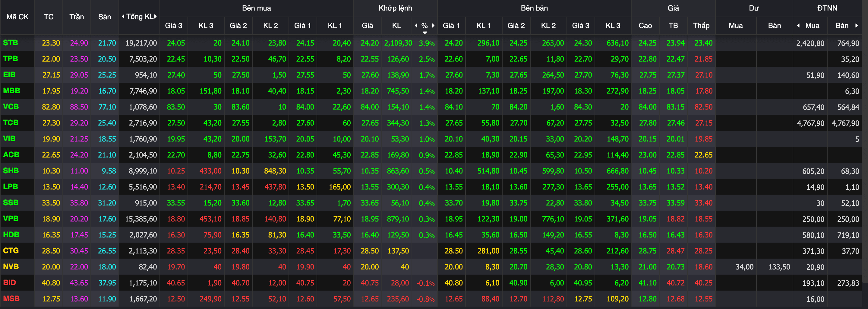Open the TPB stock symbol
Screen dimensions: 868x309
(x=11, y=59)
